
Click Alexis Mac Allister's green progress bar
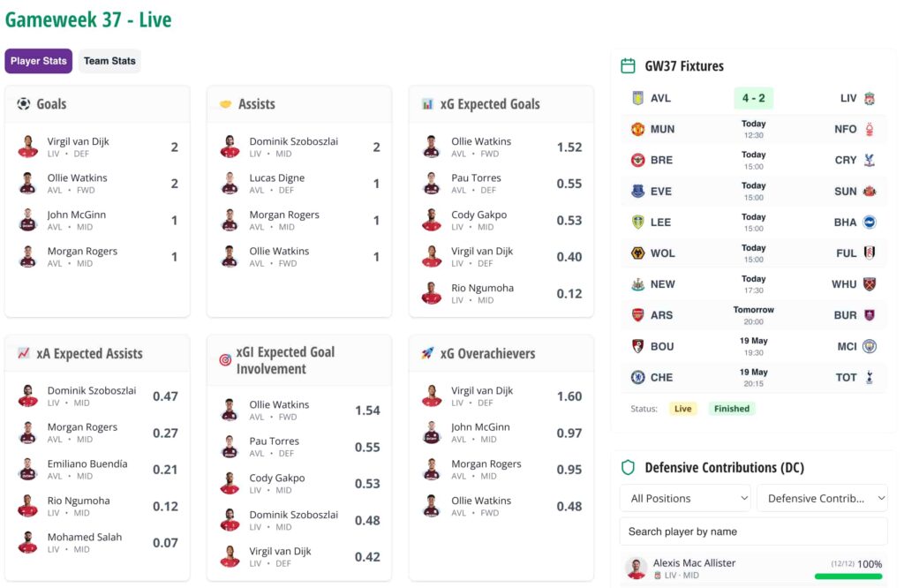(x=848, y=576)
